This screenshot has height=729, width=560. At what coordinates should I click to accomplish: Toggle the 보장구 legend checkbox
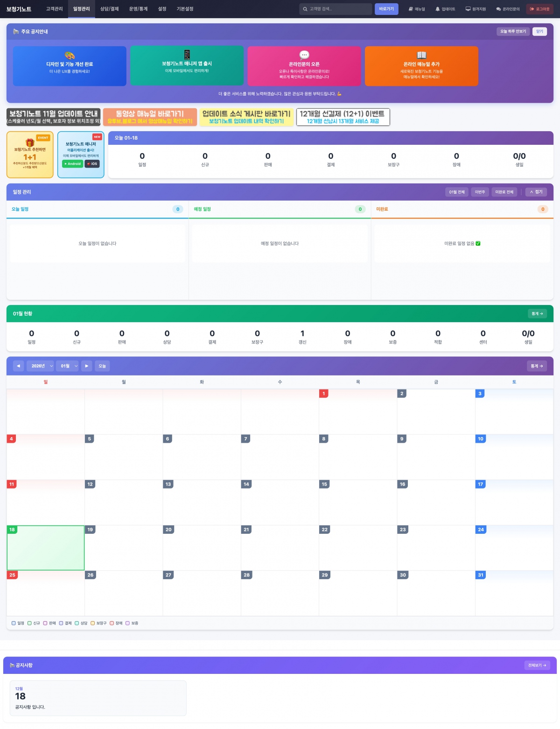93,623
